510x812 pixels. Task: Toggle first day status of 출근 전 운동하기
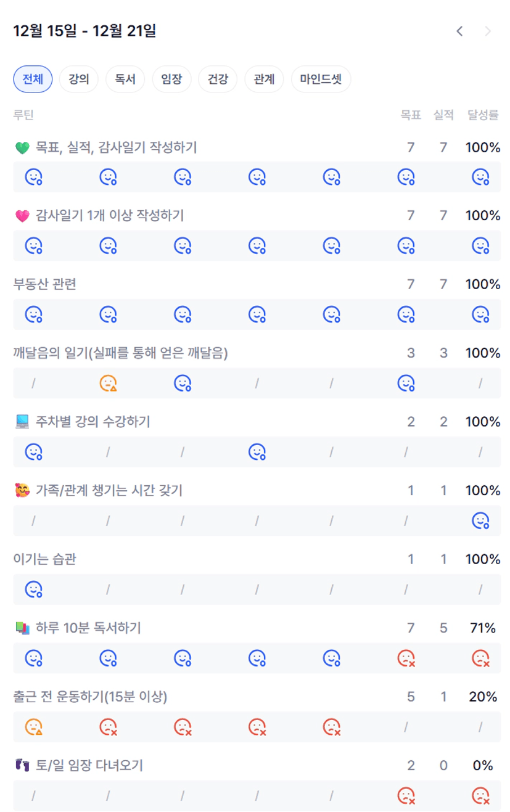pos(33,727)
